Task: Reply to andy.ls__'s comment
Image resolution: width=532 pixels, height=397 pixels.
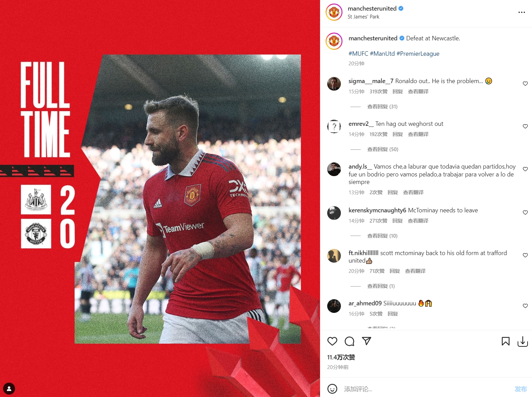Action: click(x=393, y=193)
